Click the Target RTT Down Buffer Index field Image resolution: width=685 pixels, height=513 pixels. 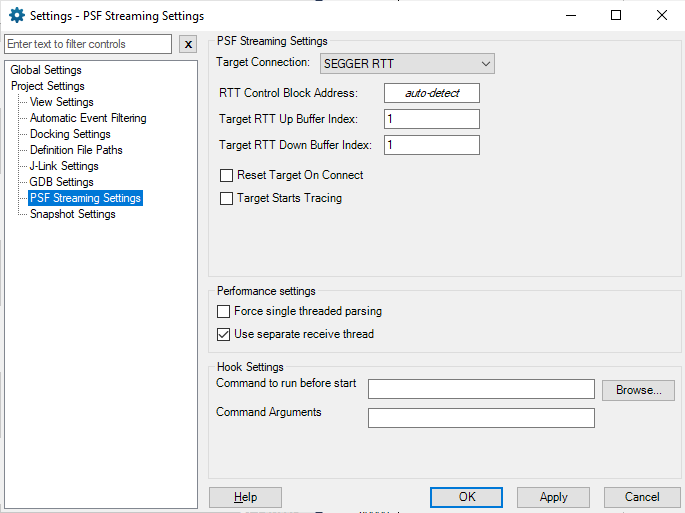432,145
